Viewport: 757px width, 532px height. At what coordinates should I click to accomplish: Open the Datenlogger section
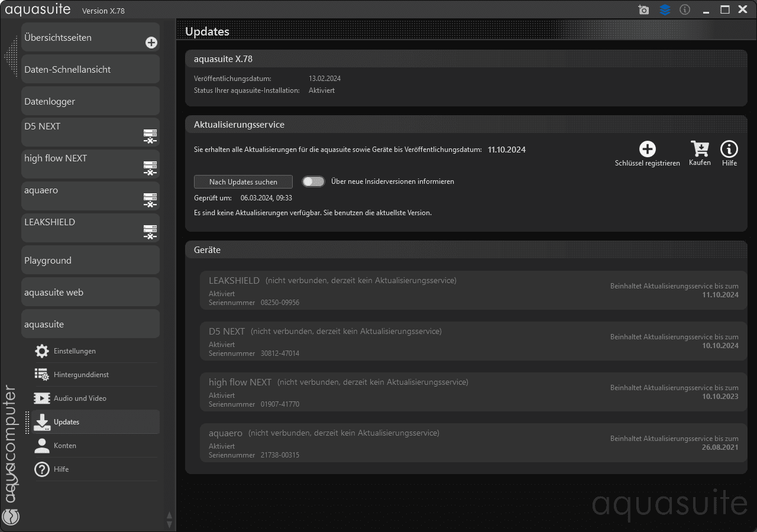point(90,101)
